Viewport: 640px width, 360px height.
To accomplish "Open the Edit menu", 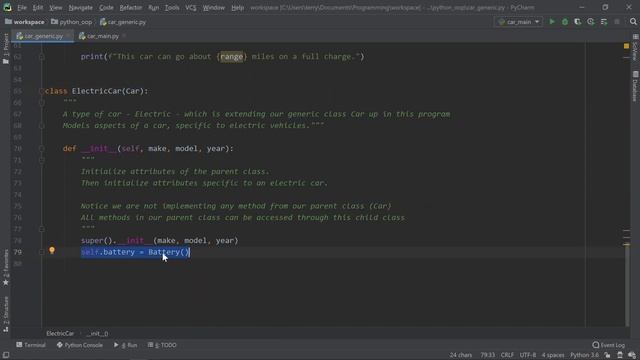I will [x=38, y=7].
